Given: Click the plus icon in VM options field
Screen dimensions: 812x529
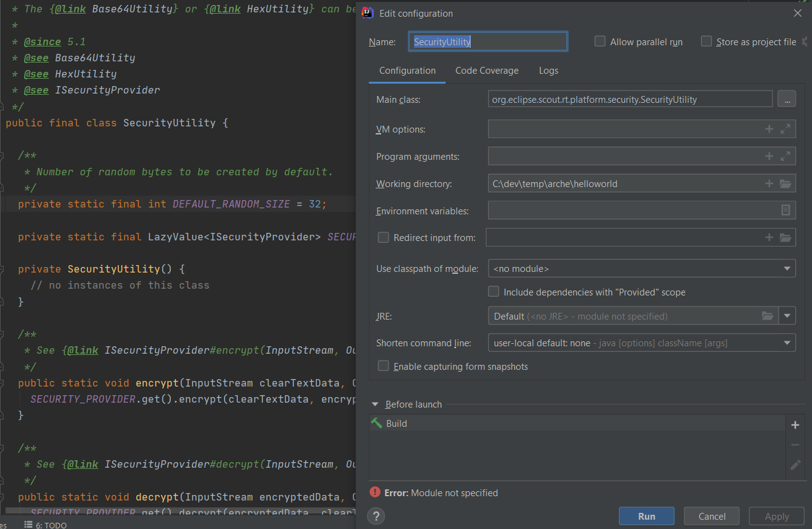Looking at the screenshot, I should coord(769,129).
